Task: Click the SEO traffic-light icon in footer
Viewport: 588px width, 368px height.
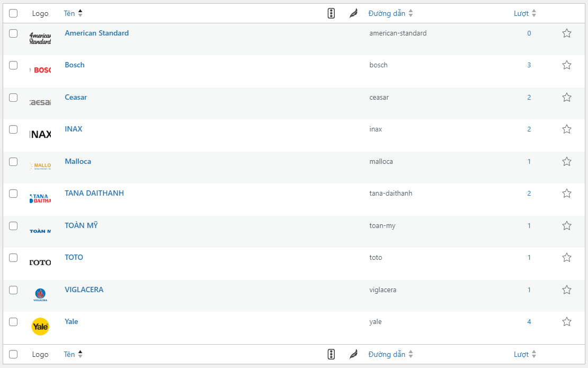Action: [x=331, y=354]
